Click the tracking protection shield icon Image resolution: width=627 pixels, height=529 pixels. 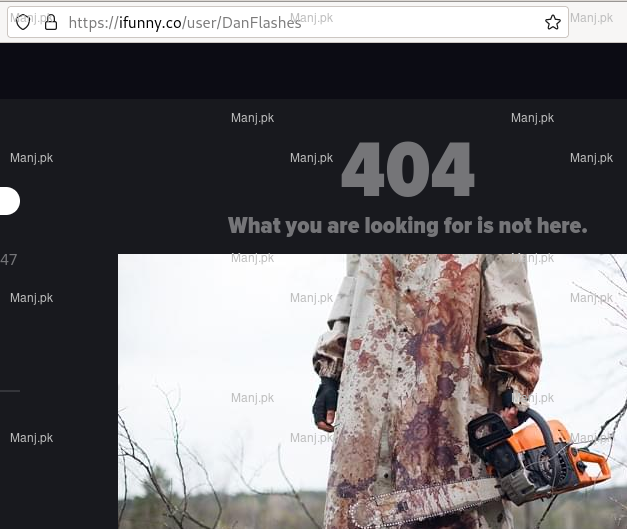pos(23,23)
